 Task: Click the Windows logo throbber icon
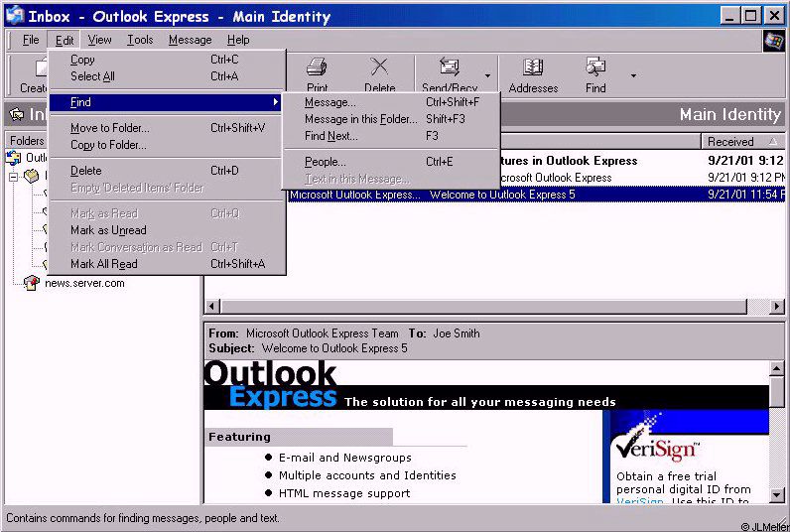774,41
